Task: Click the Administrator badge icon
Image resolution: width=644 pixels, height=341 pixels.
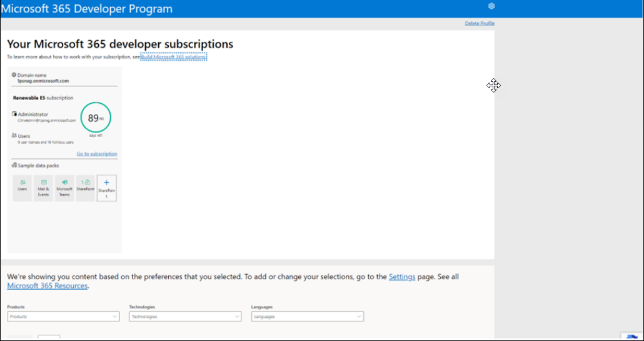Action: pyautogui.click(x=14, y=114)
